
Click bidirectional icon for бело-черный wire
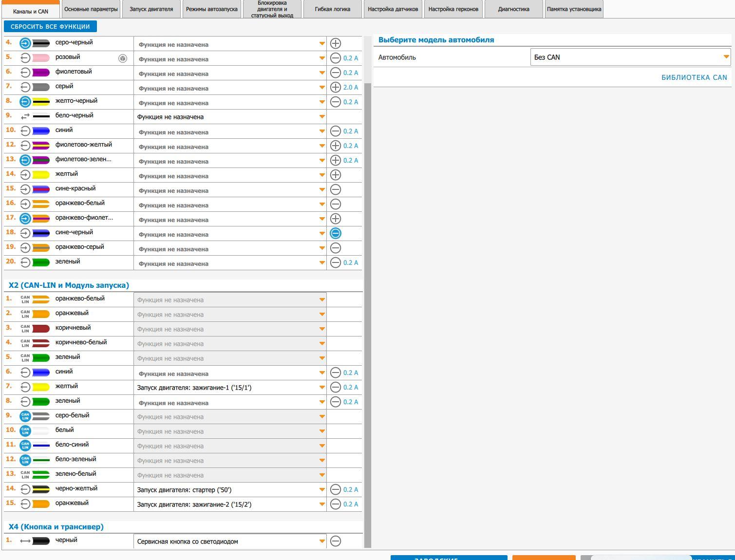(x=25, y=116)
